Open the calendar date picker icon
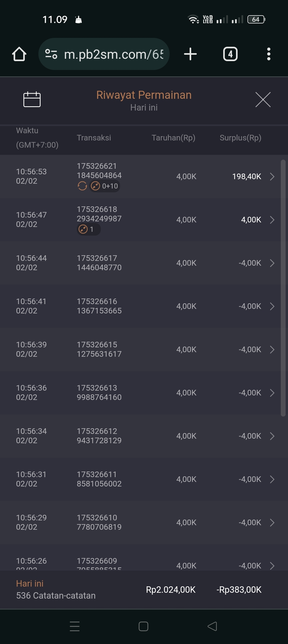Screen dimensions: 288x644 coord(32,99)
